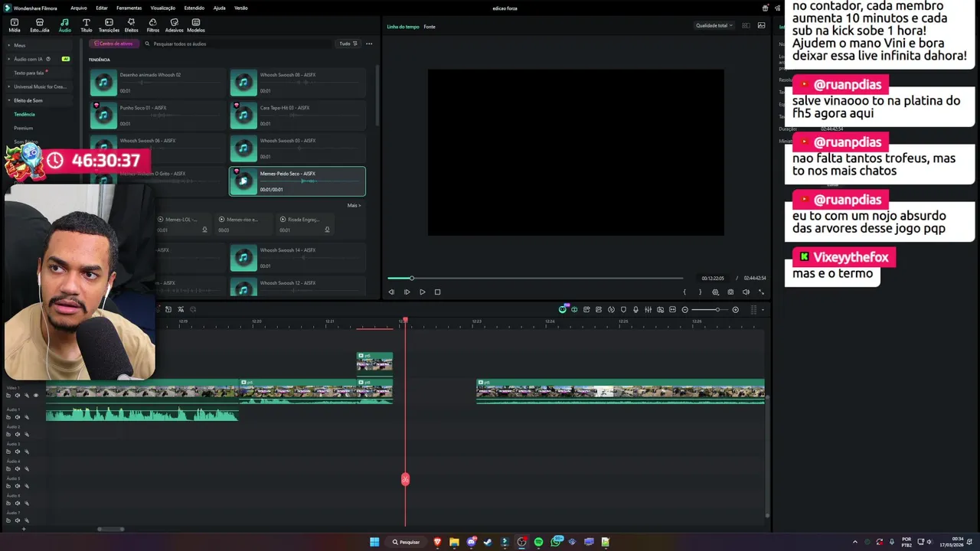Viewport: 980px width, 551px height.
Task: Stop the preview playback
Action: 437,292
